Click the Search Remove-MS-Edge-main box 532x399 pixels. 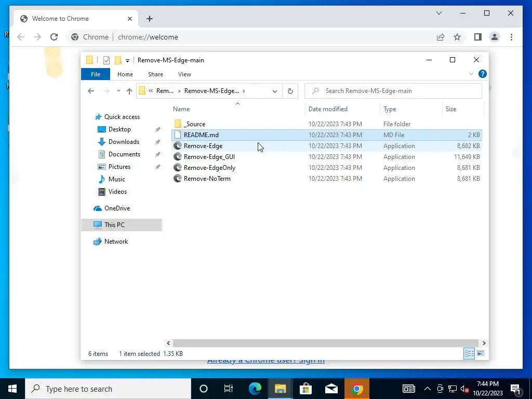click(393, 91)
